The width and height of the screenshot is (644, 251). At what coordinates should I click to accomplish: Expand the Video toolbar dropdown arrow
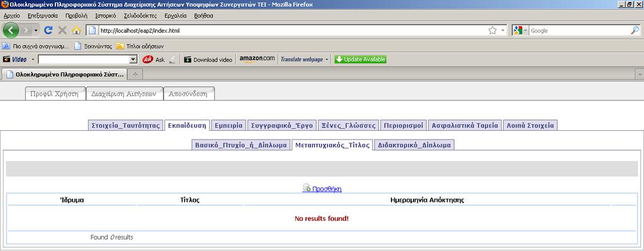(x=33, y=60)
